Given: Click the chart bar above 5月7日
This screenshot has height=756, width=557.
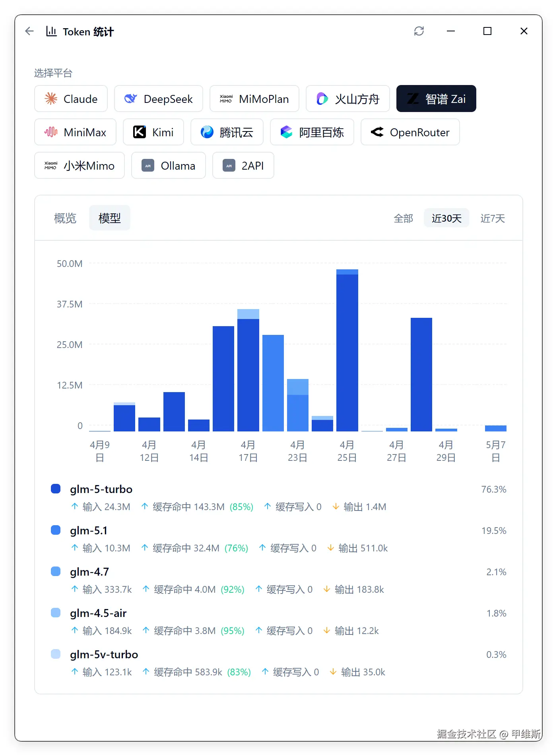Looking at the screenshot, I should [496, 428].
